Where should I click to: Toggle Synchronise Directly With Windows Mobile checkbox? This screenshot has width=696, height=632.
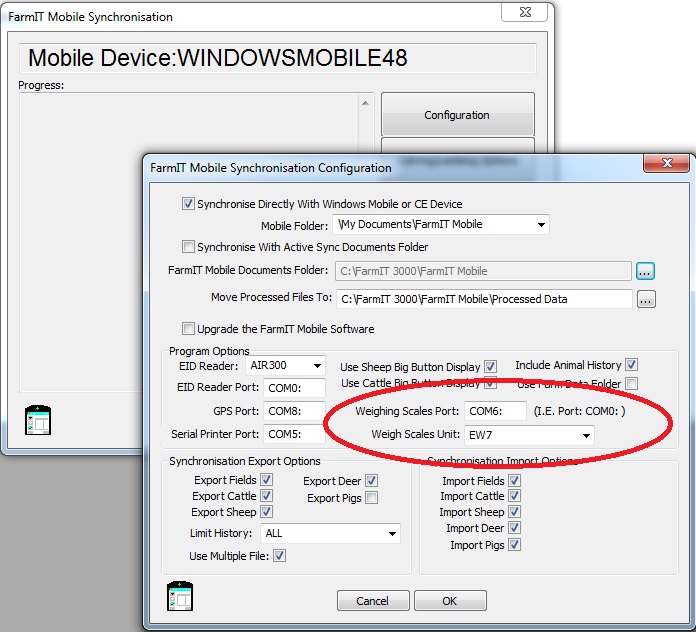(188, 204)
